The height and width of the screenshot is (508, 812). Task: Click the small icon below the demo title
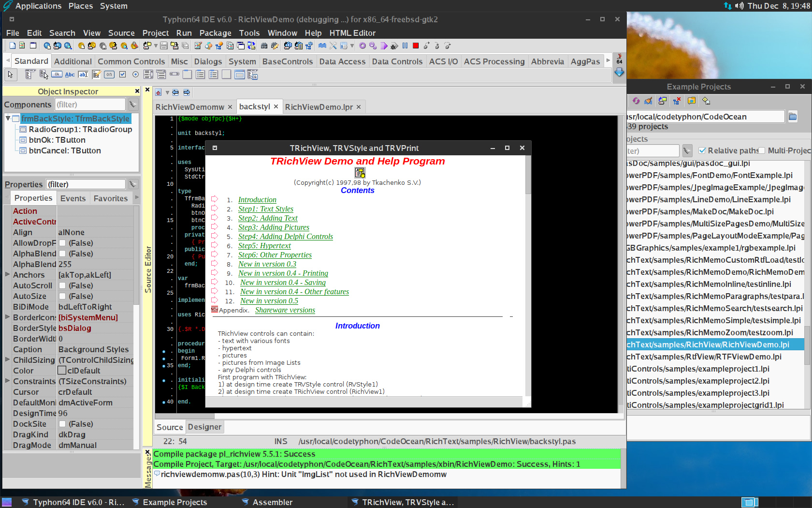[x=360, y=173]
